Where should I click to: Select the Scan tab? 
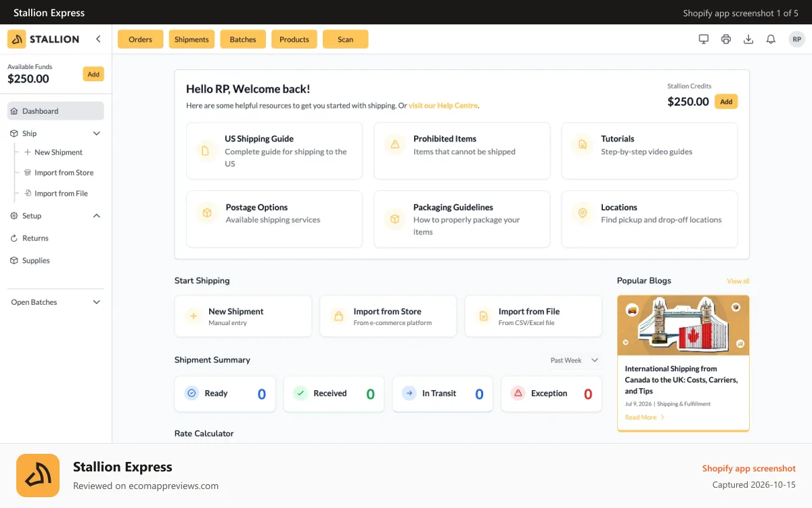pyautogui.click(x=346, y=39)
